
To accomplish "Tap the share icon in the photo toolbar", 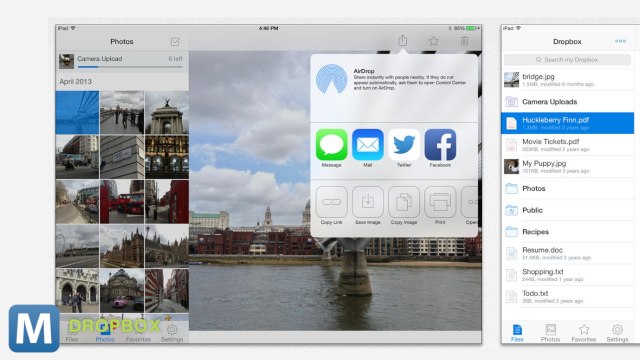I will pos(402,40).
